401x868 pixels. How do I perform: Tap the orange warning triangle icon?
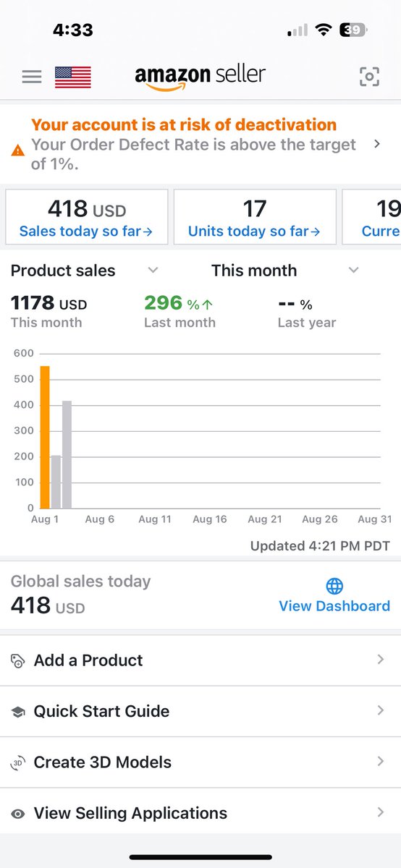click(x=17, y=152)
